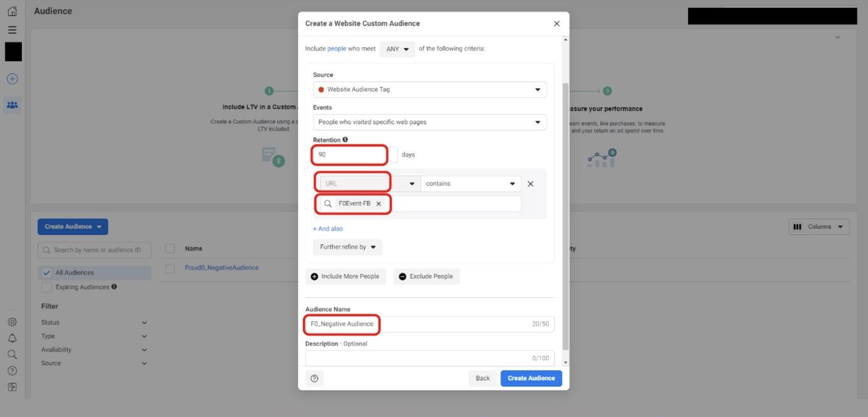Open the Settings gear icon
Viewport: 868px width, 417px height.
(x=12, y=322)
